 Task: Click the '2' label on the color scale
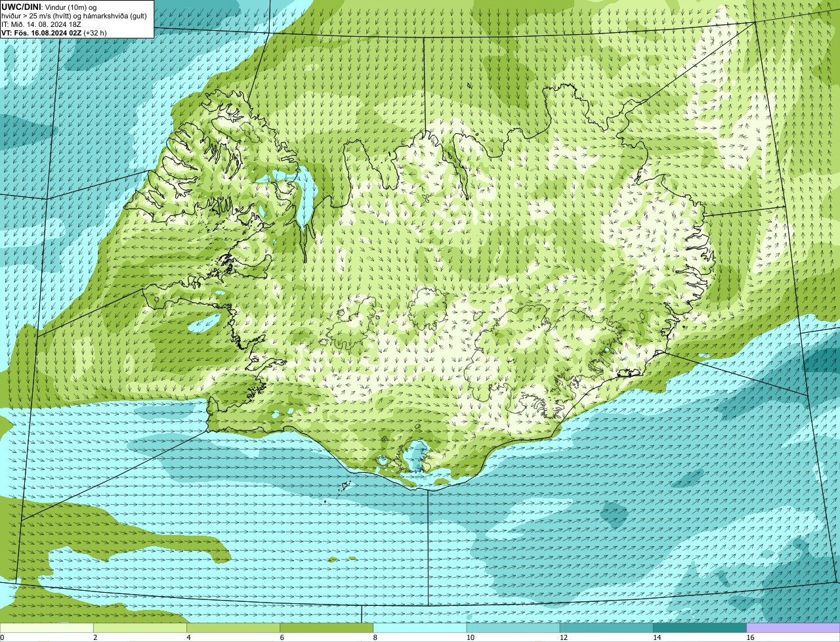[x=95, y=637]
